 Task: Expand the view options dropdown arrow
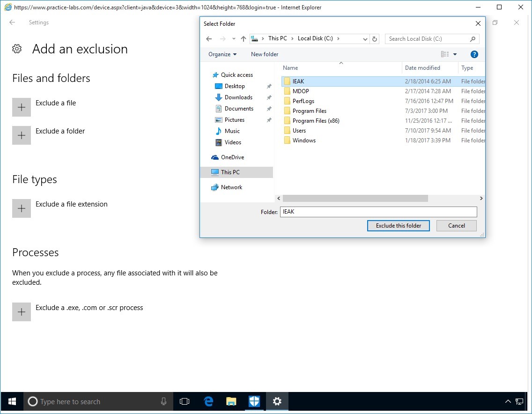[455, 54]
